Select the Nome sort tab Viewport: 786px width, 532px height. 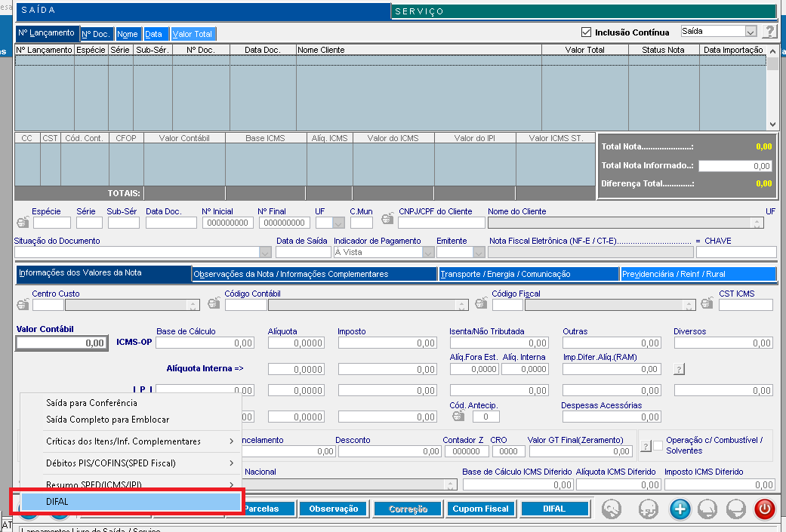[128, 34]
